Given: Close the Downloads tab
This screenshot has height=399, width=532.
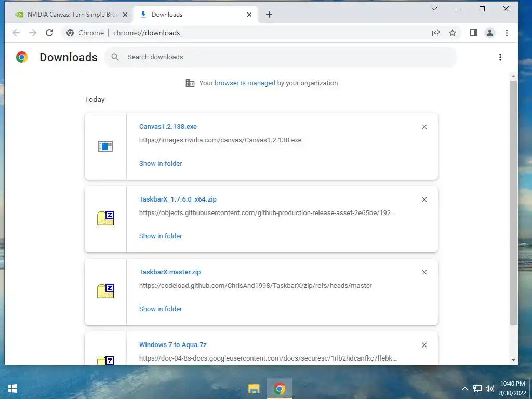Looking at the screenshot, I should pos(249,15).
